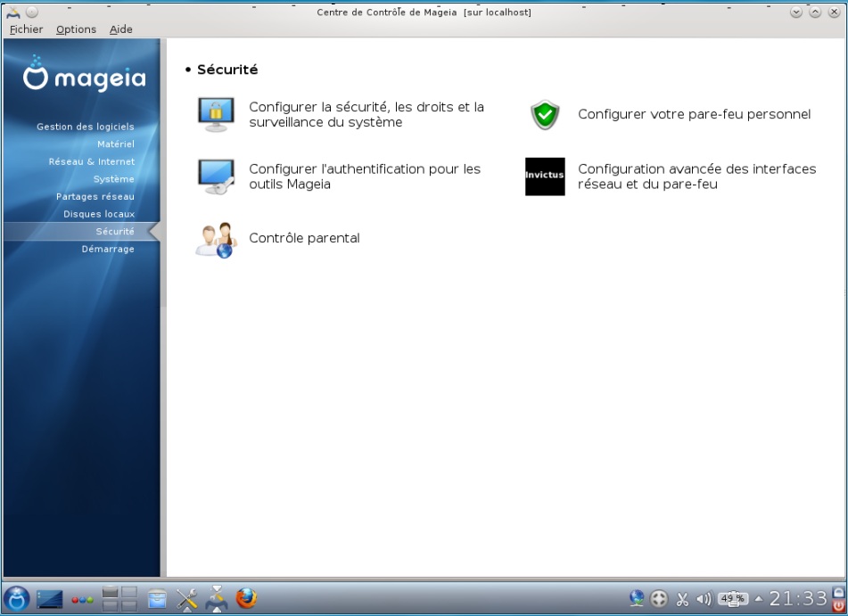Open the Fichier menu
Screen dimensions: 848x616
(26, 29)
